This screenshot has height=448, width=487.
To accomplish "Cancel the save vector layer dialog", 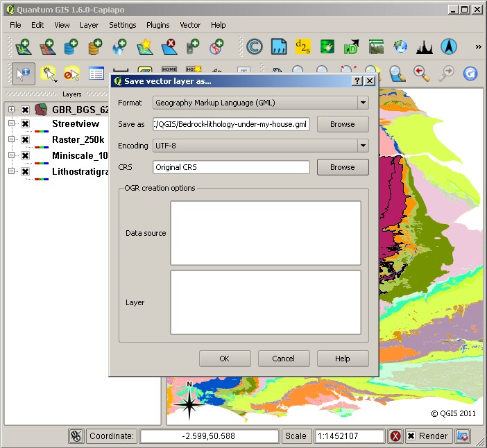I will pos(284,359).
